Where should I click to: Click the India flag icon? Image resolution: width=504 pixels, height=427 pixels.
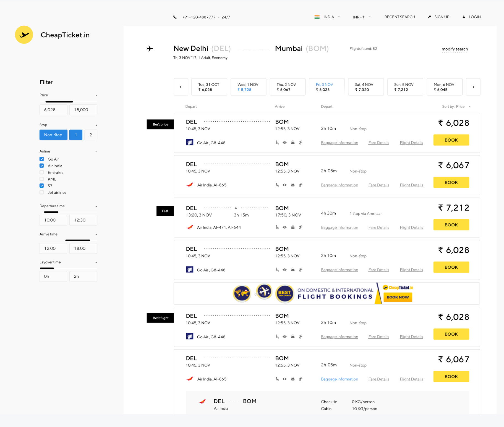coord(317,17)
